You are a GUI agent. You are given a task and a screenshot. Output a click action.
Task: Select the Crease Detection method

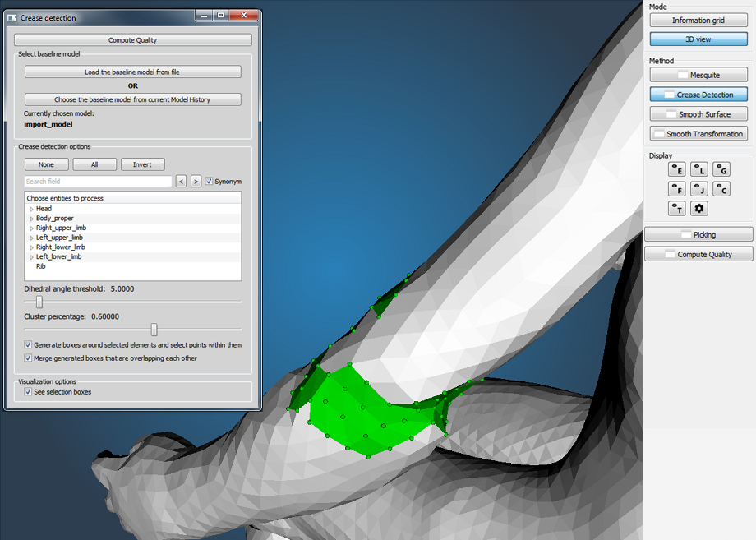[698, 95]
